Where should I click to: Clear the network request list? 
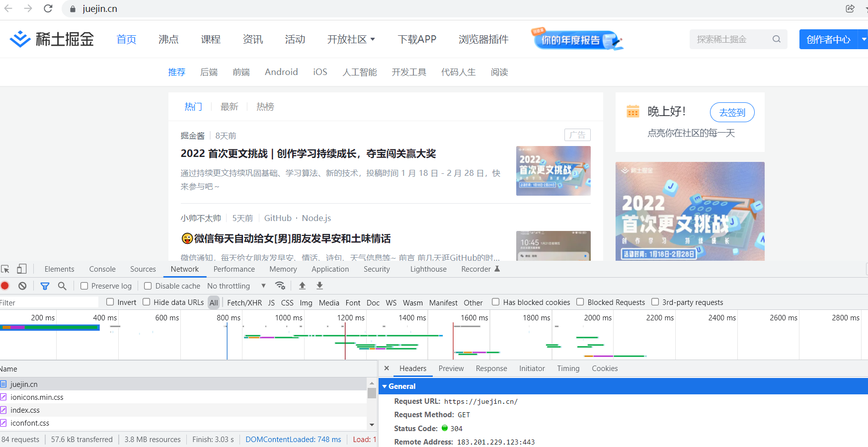coord(22,286)
